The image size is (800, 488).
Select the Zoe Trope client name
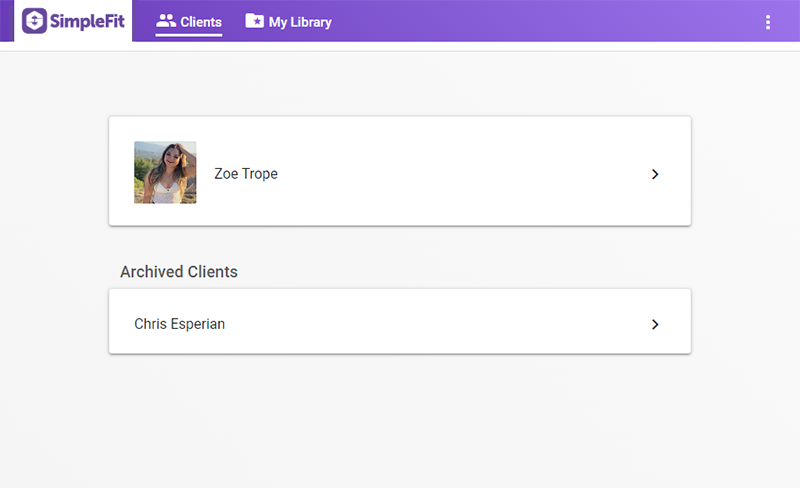click(x=246, y=174)
